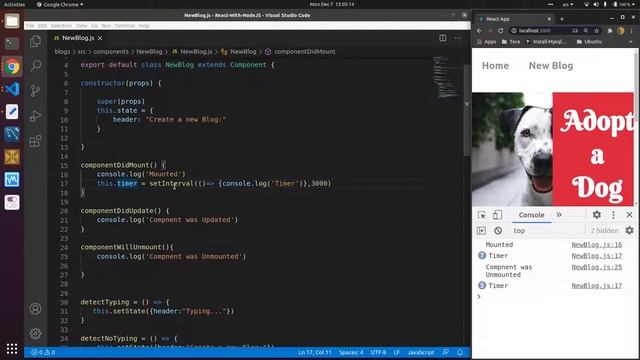The width and height of the screenshot is (640, 360).
Task: Toggle the DevTools inspect element tool
Action: pos(482,215)
